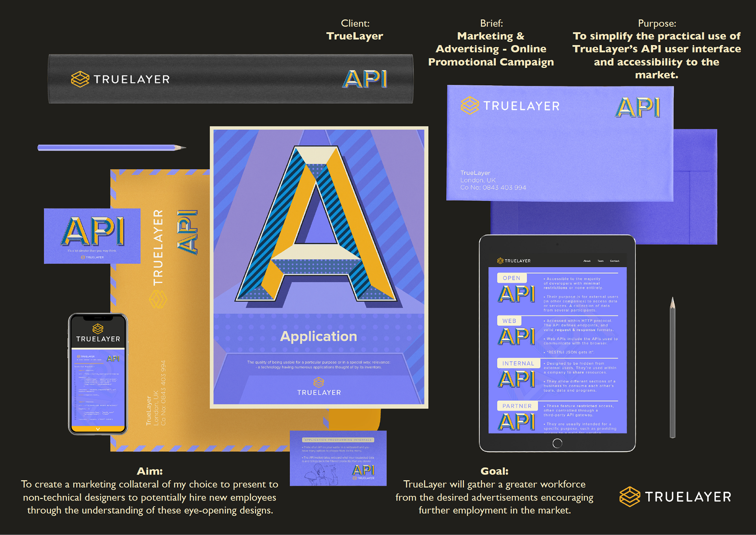
Task: Select the WEB label on tablet page
Action: point(509,321)
